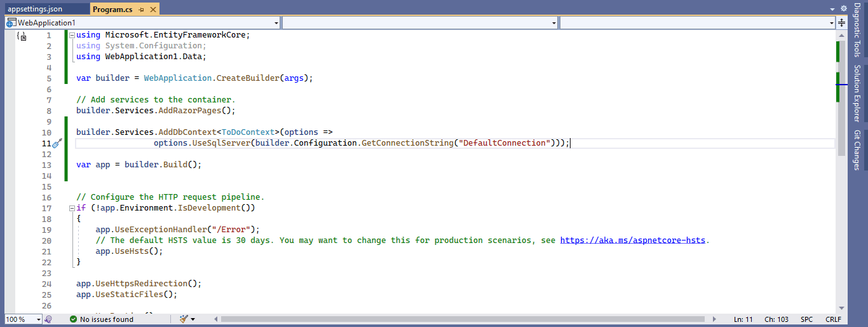This screenshot has width=868, height=327.
Task: Open the middle types navigation dropdown
Action: coord(420,23)
